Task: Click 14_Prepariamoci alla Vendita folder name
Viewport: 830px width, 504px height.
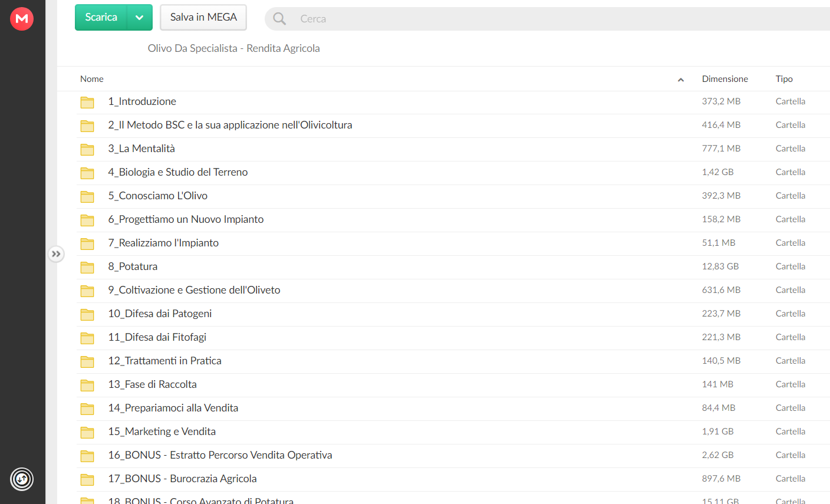Action: [173, 408]
